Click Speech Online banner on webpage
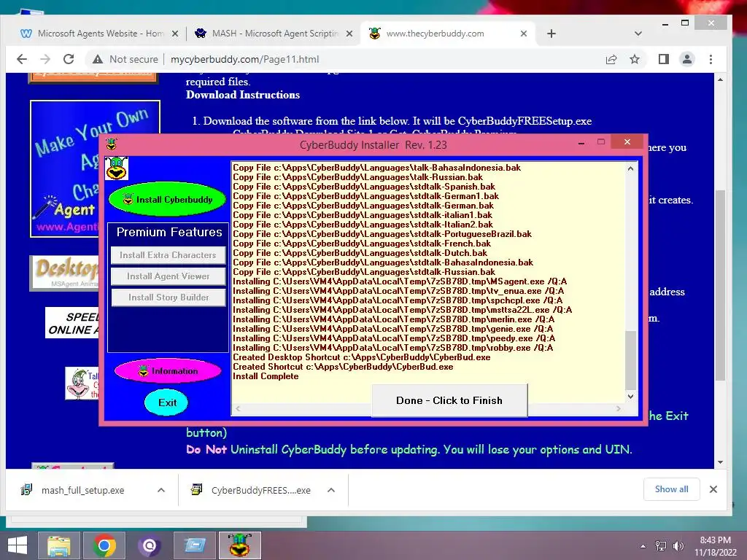 pos(73,323)
